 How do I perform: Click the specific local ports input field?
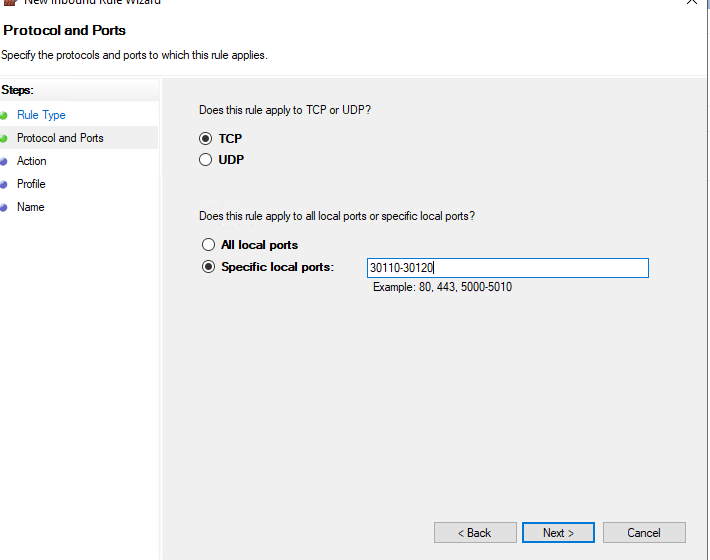click(x=508, y=268)
